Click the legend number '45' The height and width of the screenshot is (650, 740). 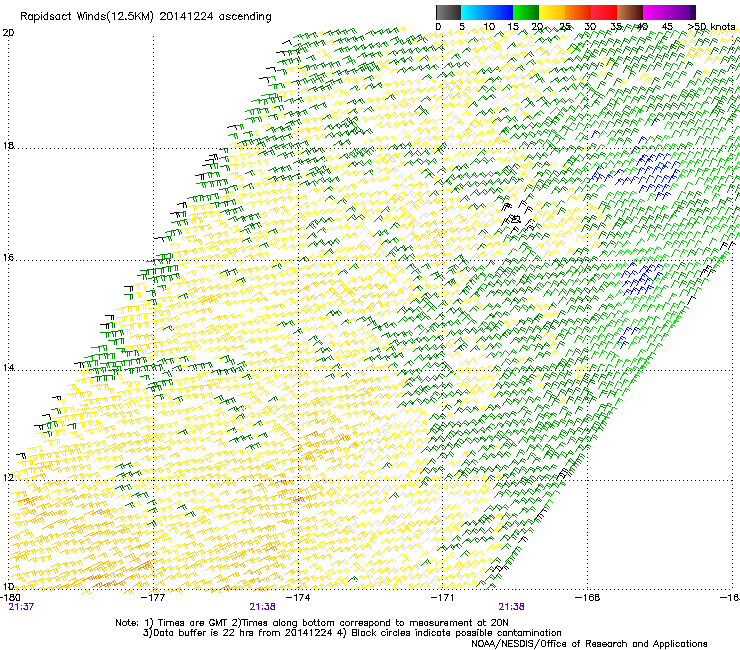(667, 27)
